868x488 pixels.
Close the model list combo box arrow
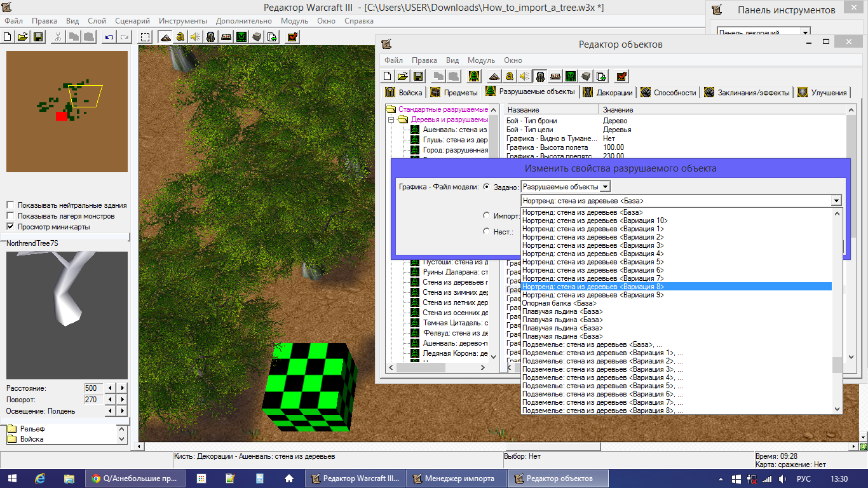pyautogui.click(x=836, y=201)
